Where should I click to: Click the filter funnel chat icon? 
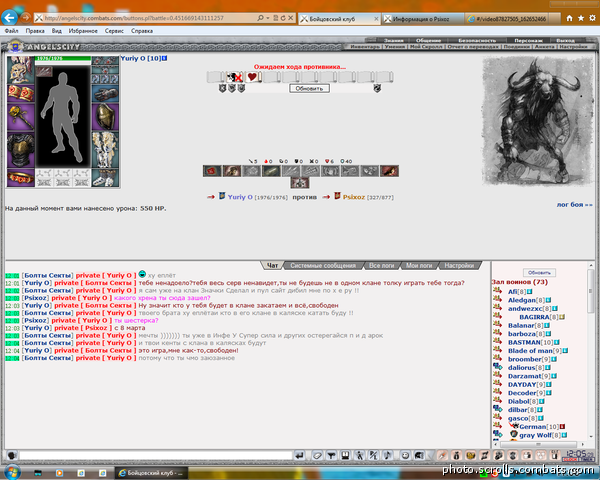coord(331,455)
